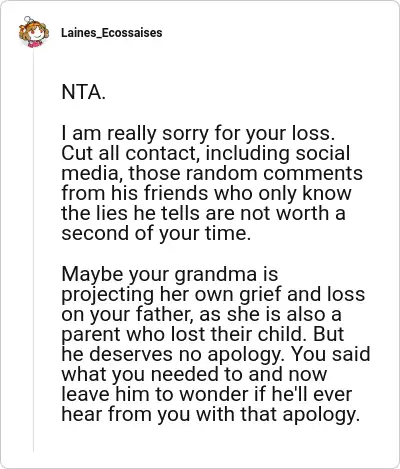400x469 pixels.
Task: Collapse comment using the vertical thread line
Action: [33, 250]
